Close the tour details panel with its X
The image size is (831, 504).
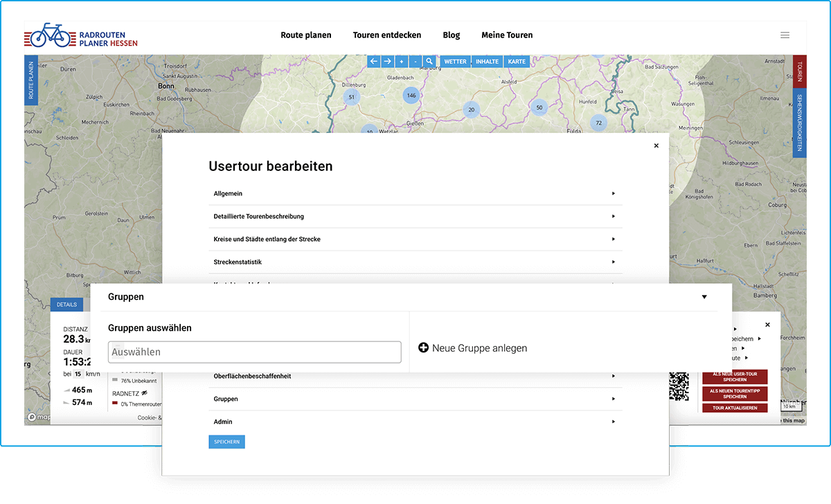pos(767,325)
